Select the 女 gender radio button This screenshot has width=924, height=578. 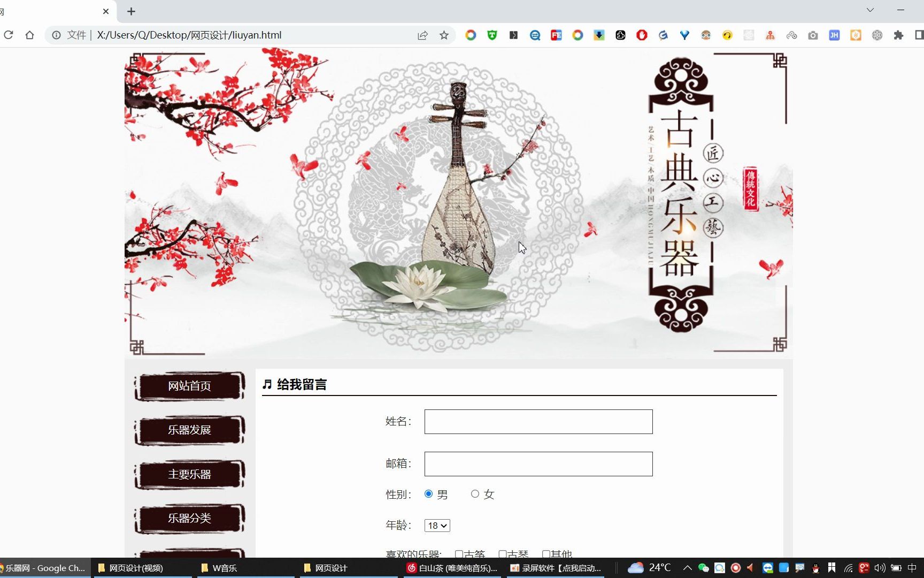(475, 494)
